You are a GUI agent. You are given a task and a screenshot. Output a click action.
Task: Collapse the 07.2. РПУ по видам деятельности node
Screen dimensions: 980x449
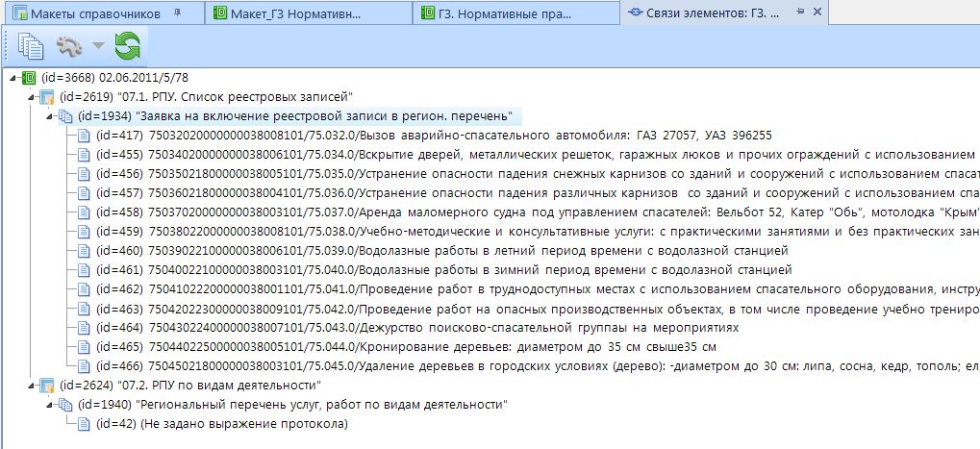[x=29, y=386]
